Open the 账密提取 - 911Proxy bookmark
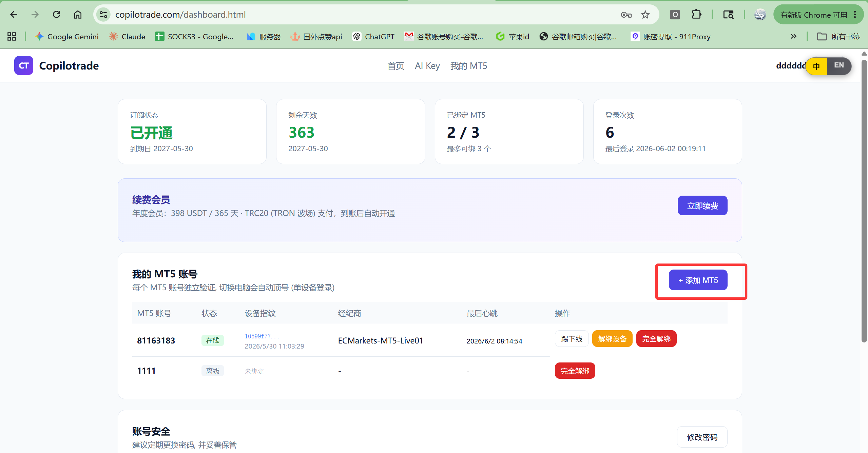This screenshot has width=868, height=453. [671, 36]
